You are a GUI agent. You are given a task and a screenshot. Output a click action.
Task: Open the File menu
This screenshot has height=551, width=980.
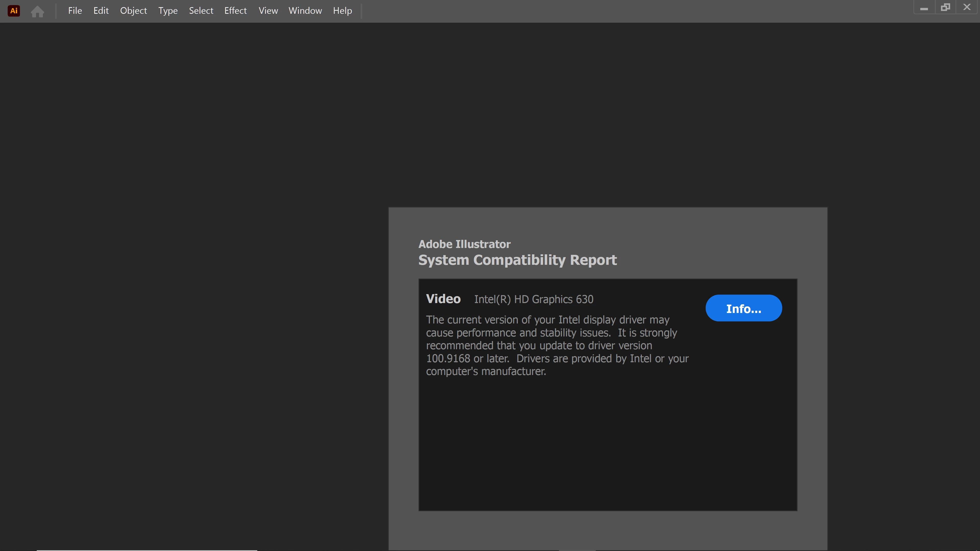coord(75,11)
